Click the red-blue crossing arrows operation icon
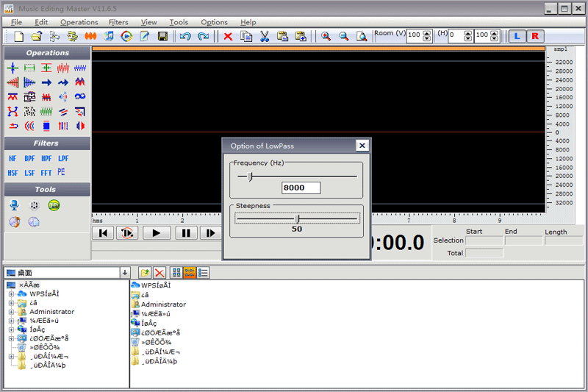This screenshot has height=392, width=588. (x=12, y=111)
